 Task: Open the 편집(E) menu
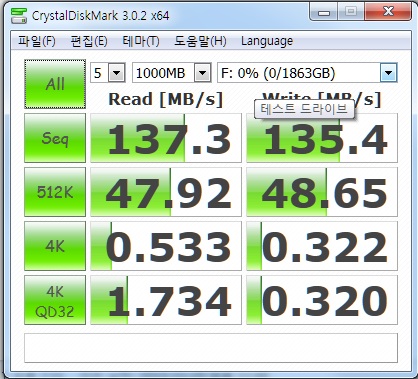pos(89,41)
